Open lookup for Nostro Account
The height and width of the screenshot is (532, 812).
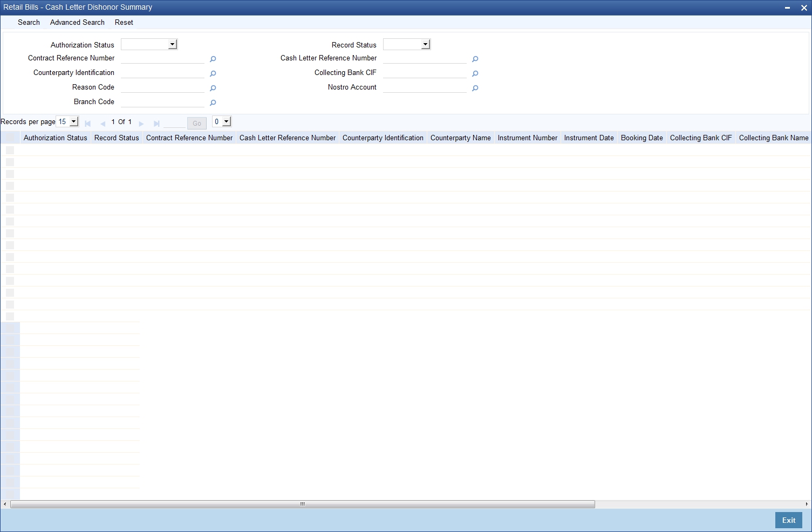(x=475, y=88)
